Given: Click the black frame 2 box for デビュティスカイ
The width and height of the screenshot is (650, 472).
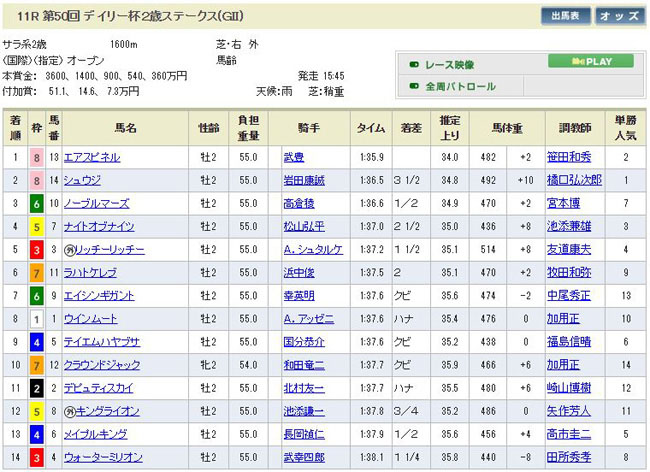Looking at the screenshot, I should 38,388.
